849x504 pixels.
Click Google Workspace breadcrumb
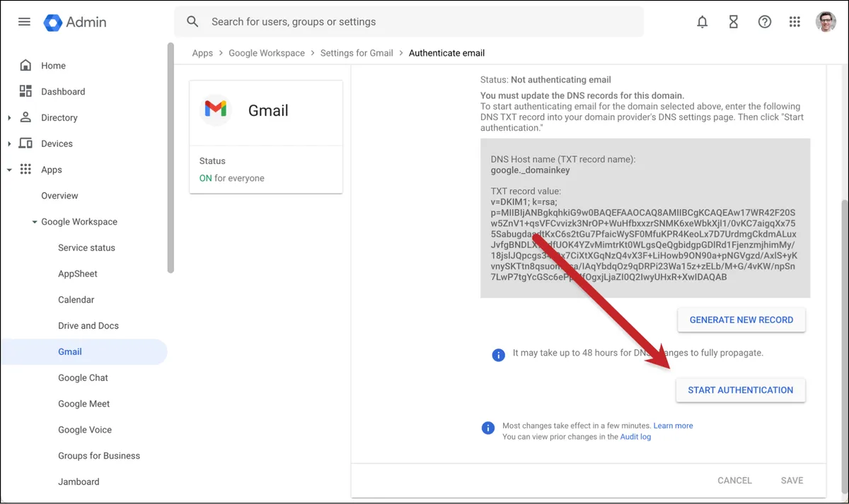pyautogui.click(x=267, y=53)
